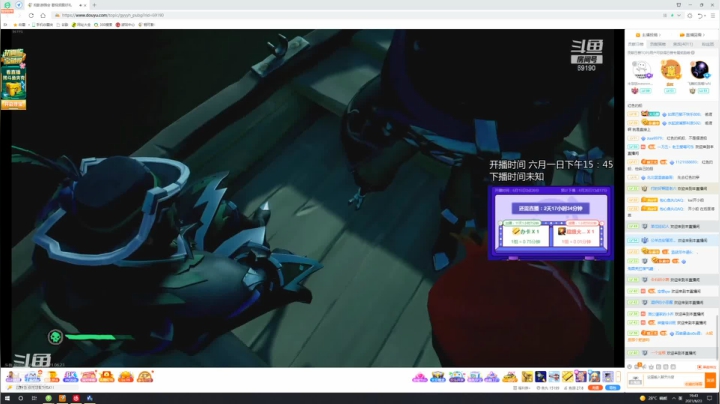Open the dark galaxy avatar in ranking
This screenshot has width=720, height=404.
699,70
